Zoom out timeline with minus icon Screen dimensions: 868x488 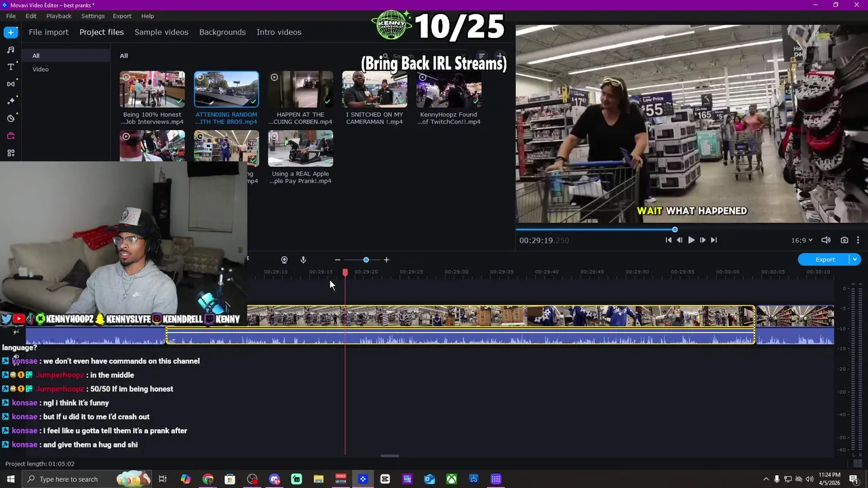click(337, 260)
